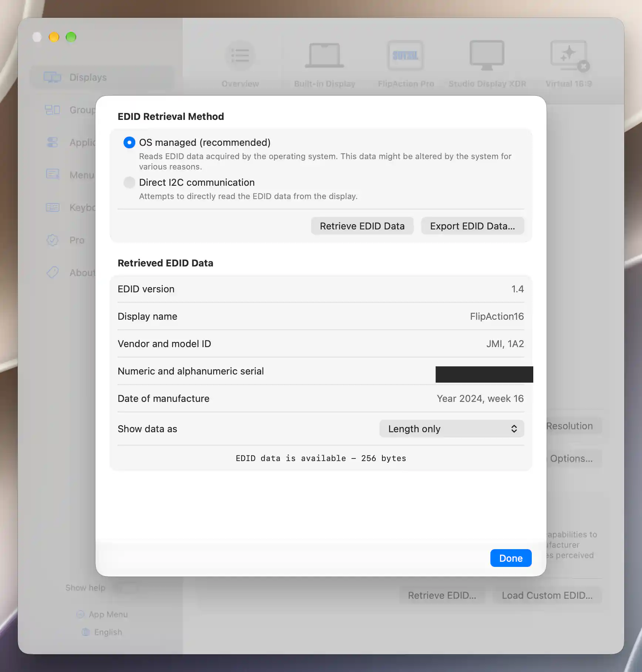Click the display name FlipAction16
This screenshot has height=672, width=642.
497,316
